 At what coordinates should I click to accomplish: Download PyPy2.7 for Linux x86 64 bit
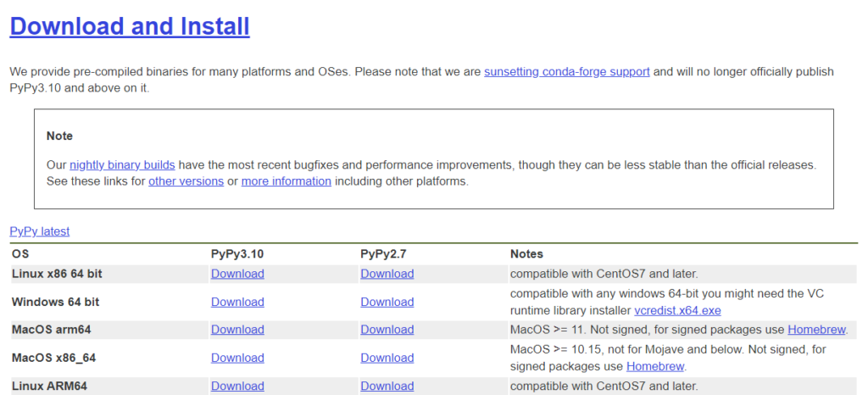pos(387,274)
